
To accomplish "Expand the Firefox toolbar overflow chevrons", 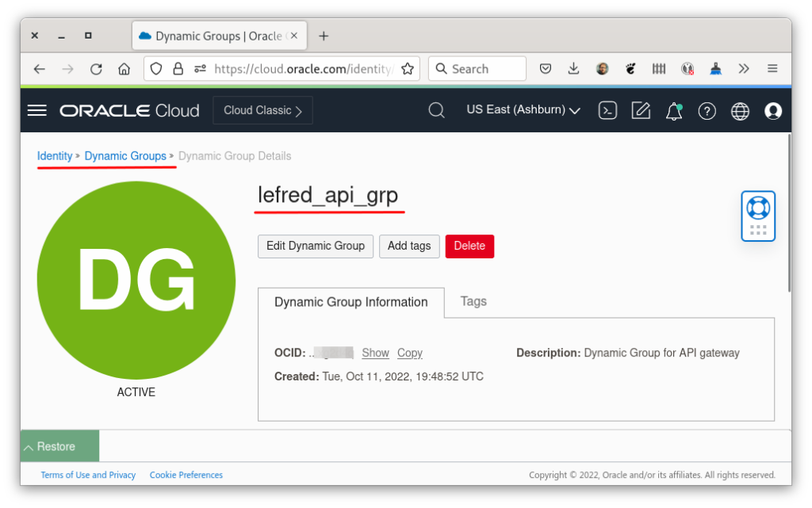I will [744, 68].
